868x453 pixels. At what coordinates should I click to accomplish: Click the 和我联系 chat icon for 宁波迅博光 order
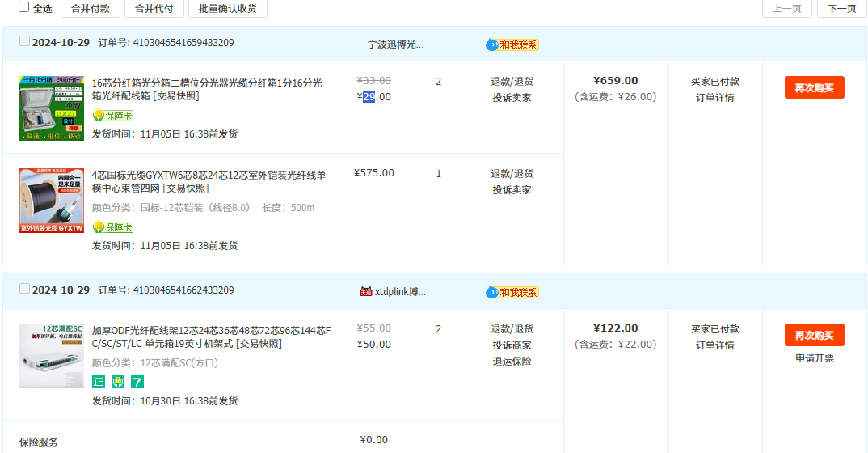[x=512, y=44]
